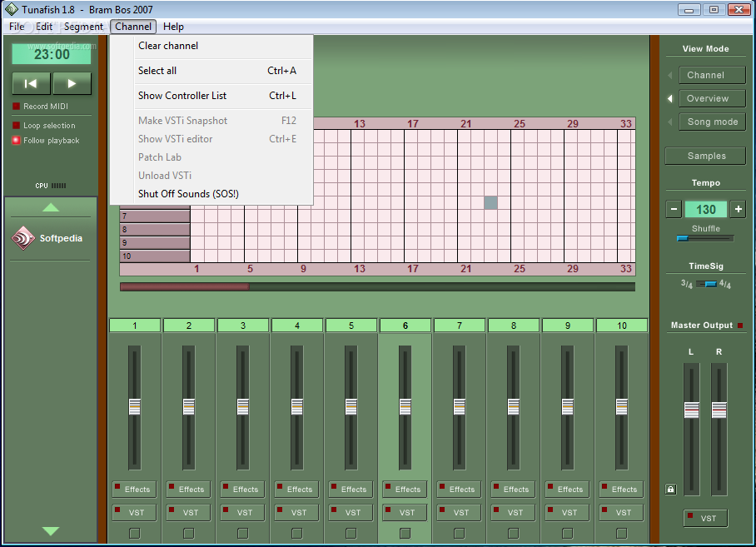
Task: Switch view mode to Channel
Action: pyautogui.click(x=712, y=75)
